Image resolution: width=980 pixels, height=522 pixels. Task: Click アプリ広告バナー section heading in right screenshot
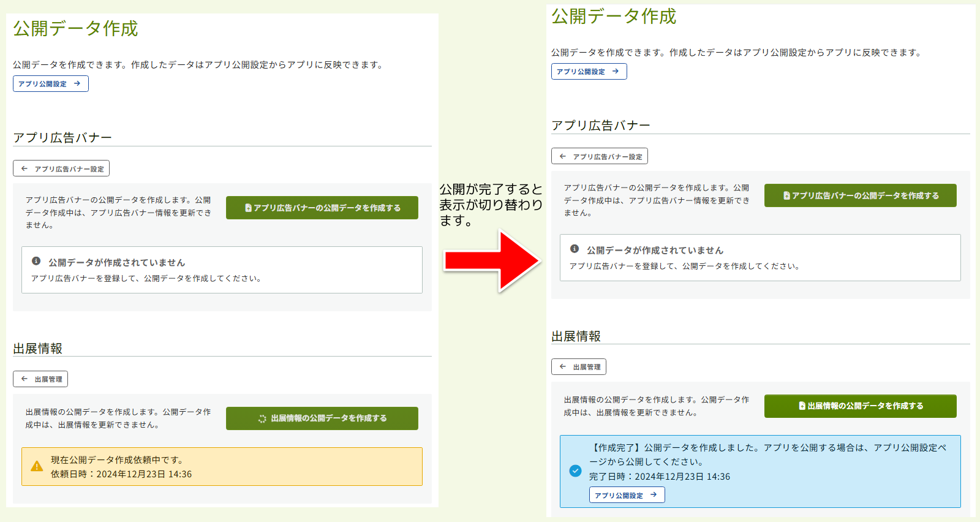coord(601,125)
